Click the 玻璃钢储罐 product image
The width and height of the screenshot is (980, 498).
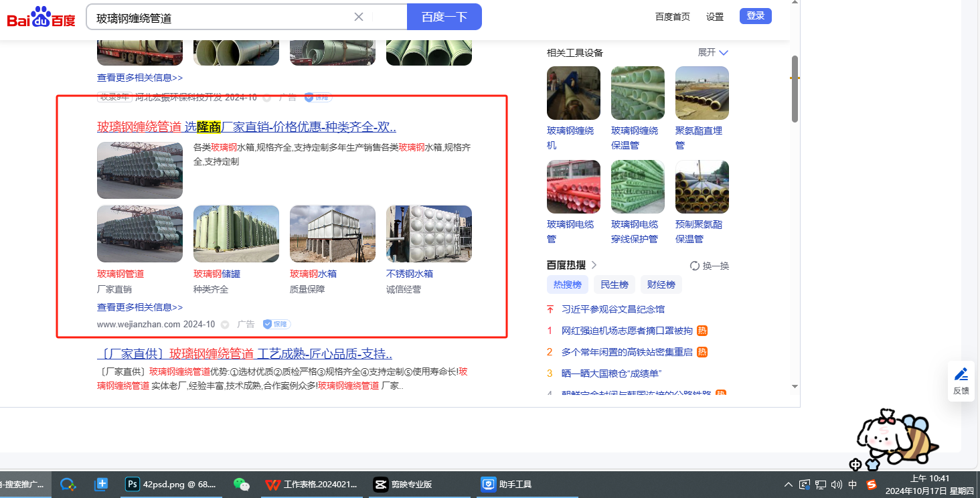pyautogui.click(x=236, y=234)
